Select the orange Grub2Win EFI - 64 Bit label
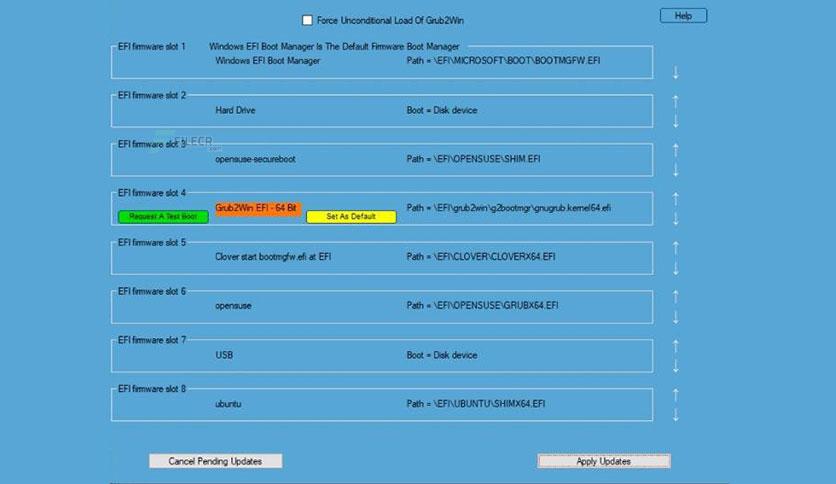Viewport: 836px width, 484px height. pos(258,208)
